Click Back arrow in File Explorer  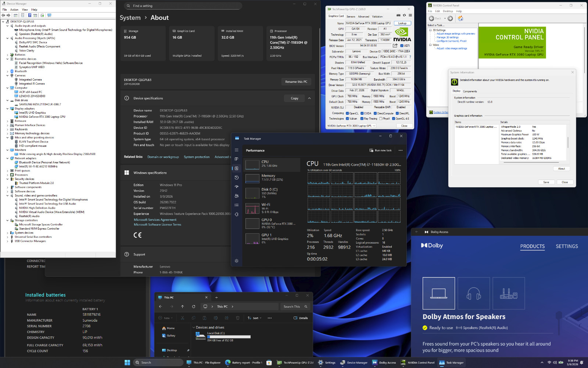[x=160, y=307]
